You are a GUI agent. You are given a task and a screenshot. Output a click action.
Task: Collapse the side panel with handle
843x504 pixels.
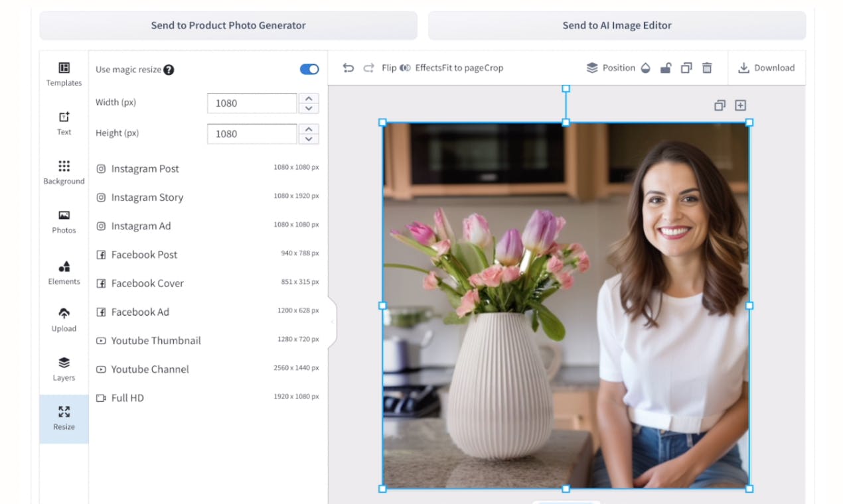(x=333, y=322)
